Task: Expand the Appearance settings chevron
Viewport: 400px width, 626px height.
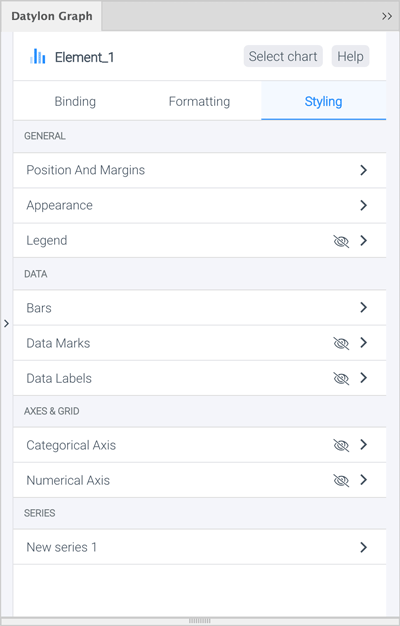Action: pyautogui.click(x=363, y=205)
